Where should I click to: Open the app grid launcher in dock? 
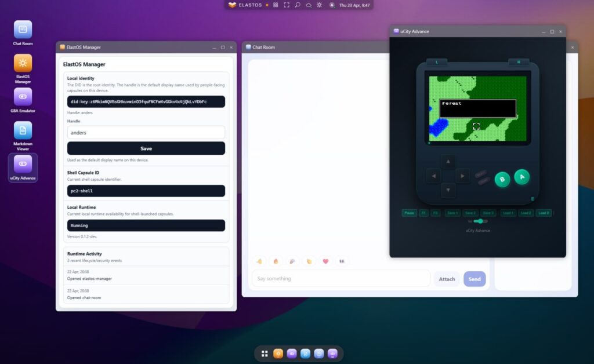[265, 354]
